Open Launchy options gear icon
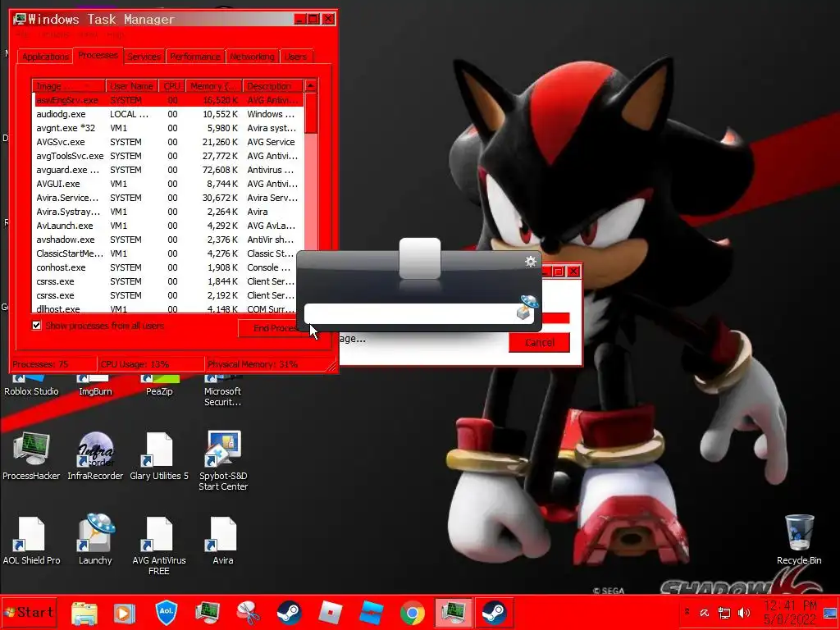Image resolution: width=840 pixels, height=630 pixels. 531,262
